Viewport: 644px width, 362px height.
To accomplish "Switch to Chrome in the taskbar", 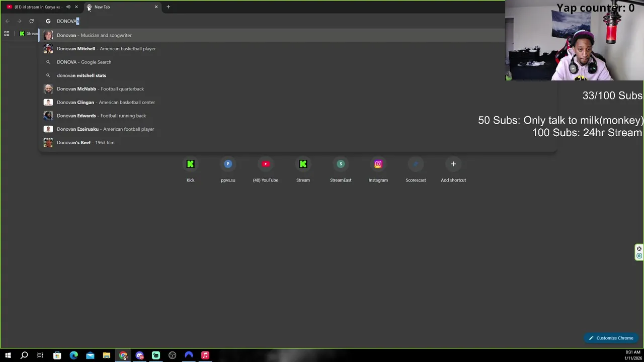I will tap(123, 355).
